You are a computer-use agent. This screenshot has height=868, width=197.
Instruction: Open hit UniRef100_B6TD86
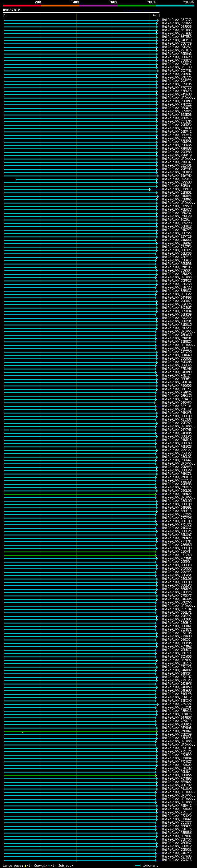pyautogui.click(x=177, y=30)
